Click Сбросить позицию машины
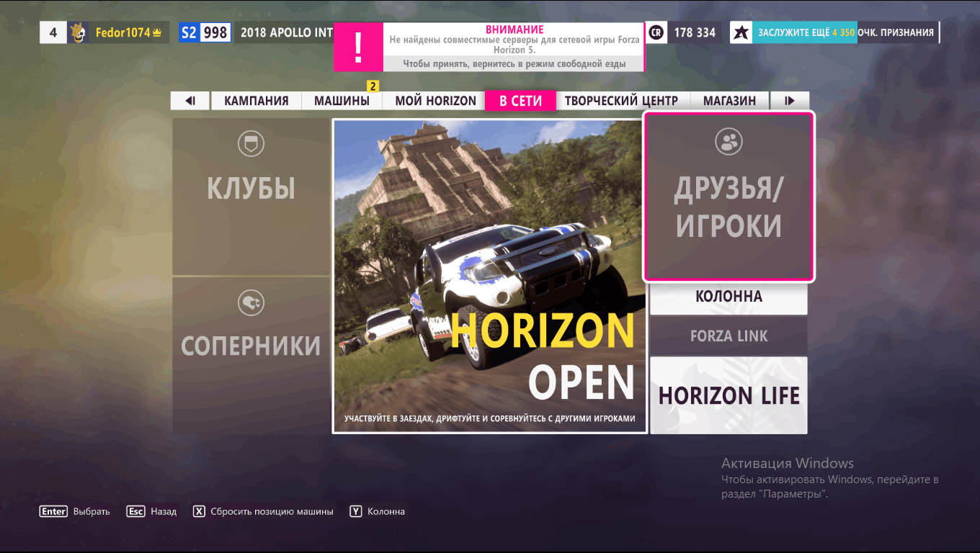Image resolution: width=980 pixels, height=553 pixels. click(x=272, y=512)
